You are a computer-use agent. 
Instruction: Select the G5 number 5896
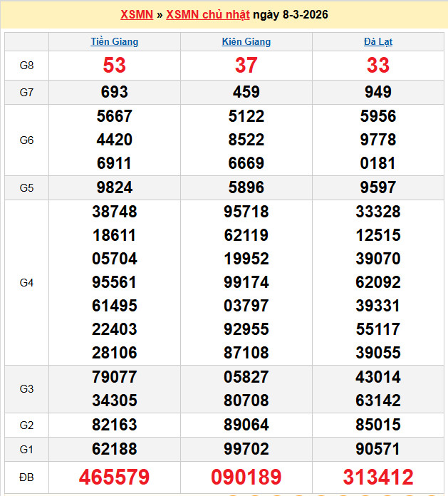[x=246, y=188]
